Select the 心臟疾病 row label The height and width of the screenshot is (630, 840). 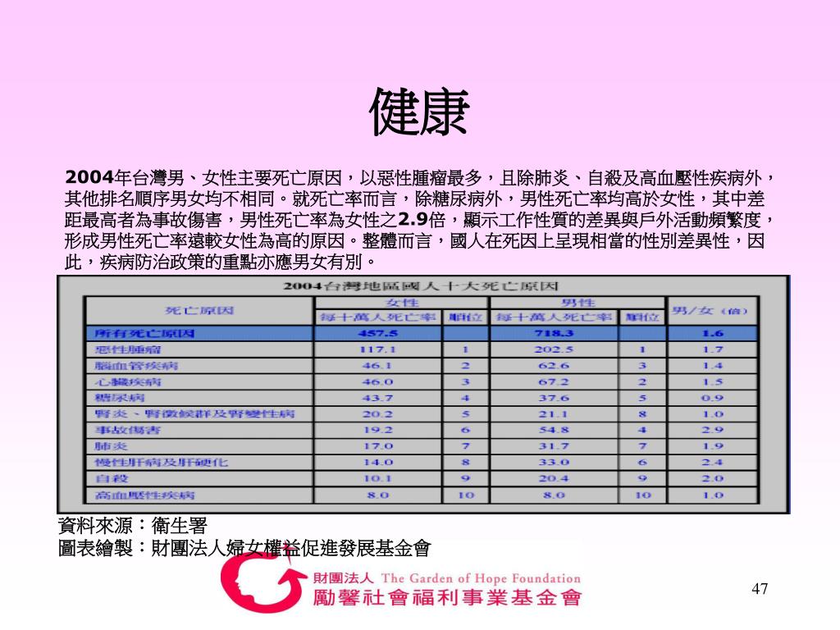127,381
